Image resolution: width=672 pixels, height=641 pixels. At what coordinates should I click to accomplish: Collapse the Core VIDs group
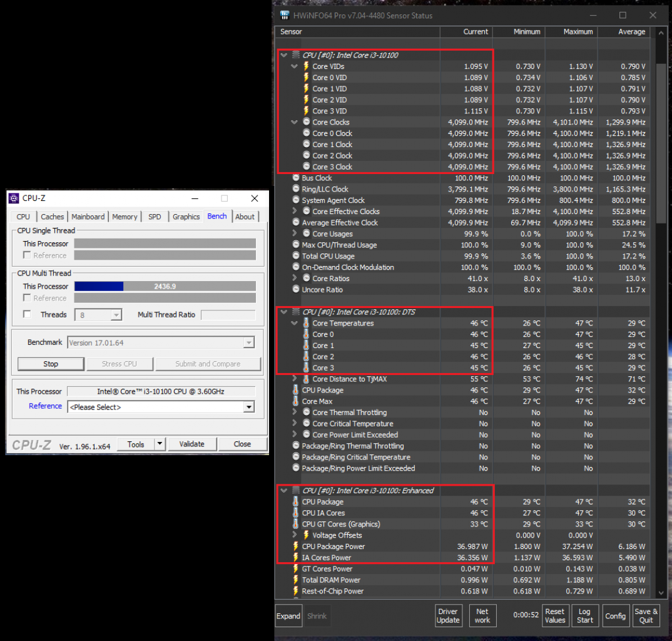tap(295, 66)
